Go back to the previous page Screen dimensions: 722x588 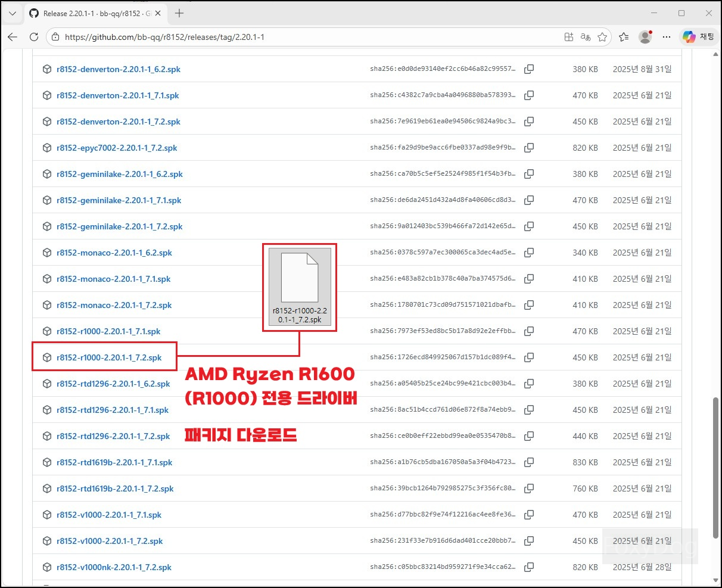(13, 37)
